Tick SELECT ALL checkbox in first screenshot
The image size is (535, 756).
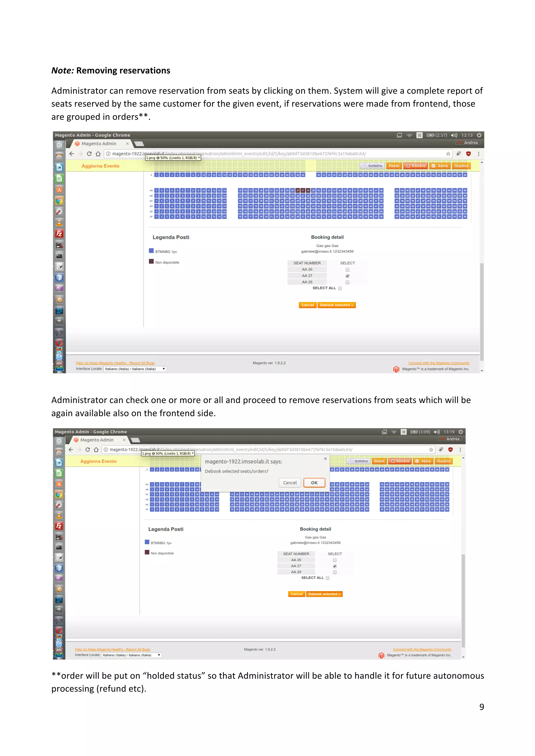pyautogui.click(x=340, y=288)
